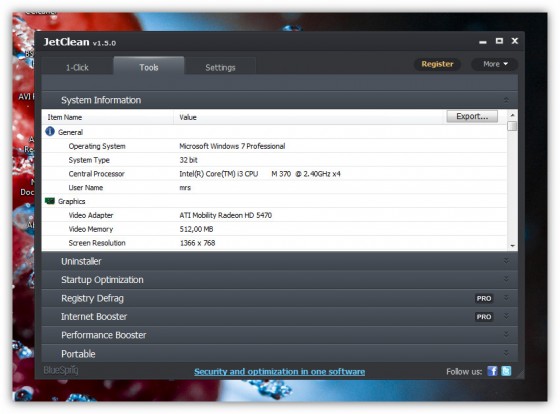This screenshot has height=414, width=560.
Task: Click the value Microsoft Windows 7 Professional
Action: [x=232, y=146]
